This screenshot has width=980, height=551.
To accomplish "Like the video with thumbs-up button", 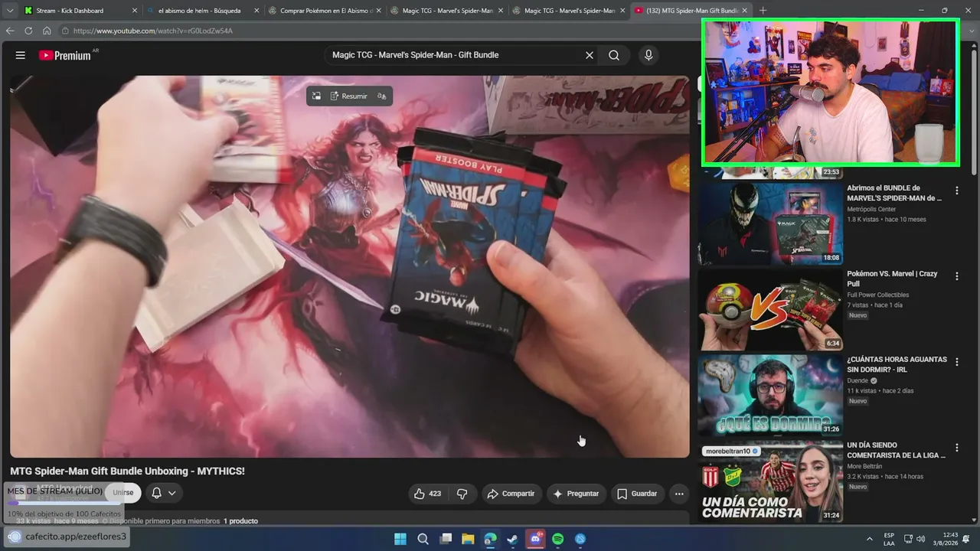I will (427, 494).
